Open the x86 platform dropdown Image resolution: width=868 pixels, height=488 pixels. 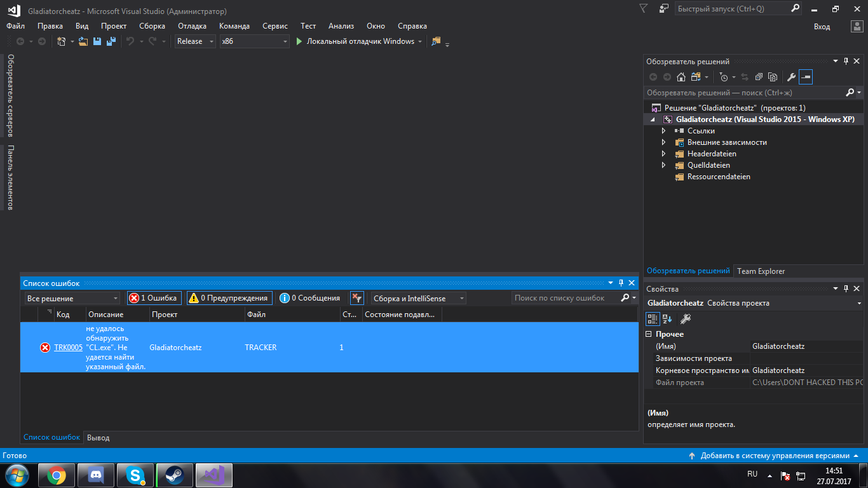coord(255,41)
